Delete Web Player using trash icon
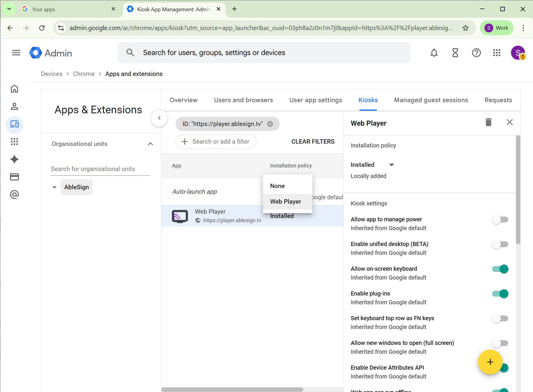This screenshot has width=533, height=392. tap(488, 122)
